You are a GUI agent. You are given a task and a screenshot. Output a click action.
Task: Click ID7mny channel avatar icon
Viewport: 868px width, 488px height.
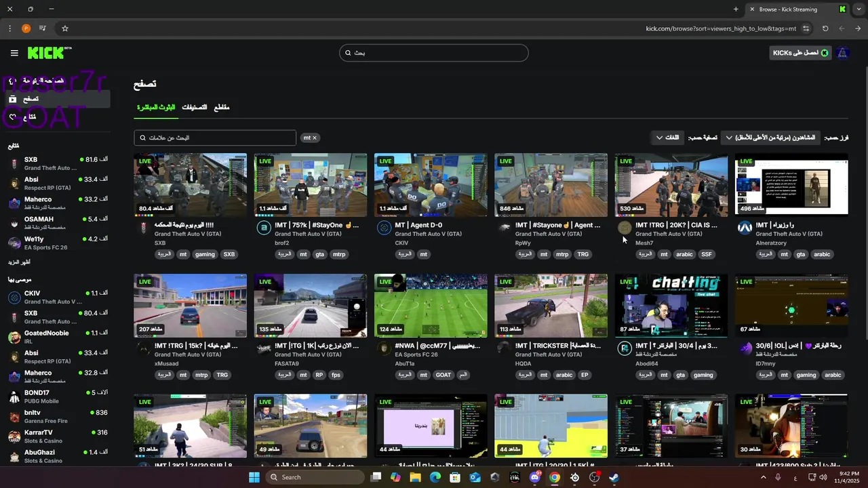click(x=745, y=348)
